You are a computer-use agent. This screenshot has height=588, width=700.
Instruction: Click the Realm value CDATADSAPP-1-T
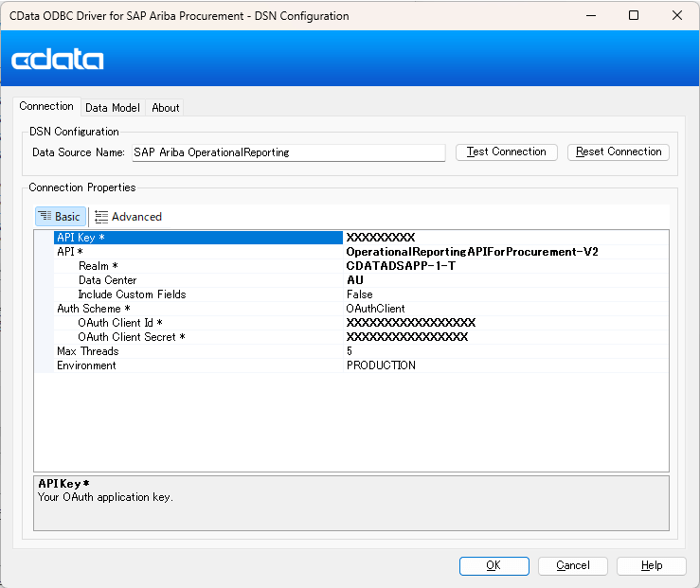(x=401, y=266)
